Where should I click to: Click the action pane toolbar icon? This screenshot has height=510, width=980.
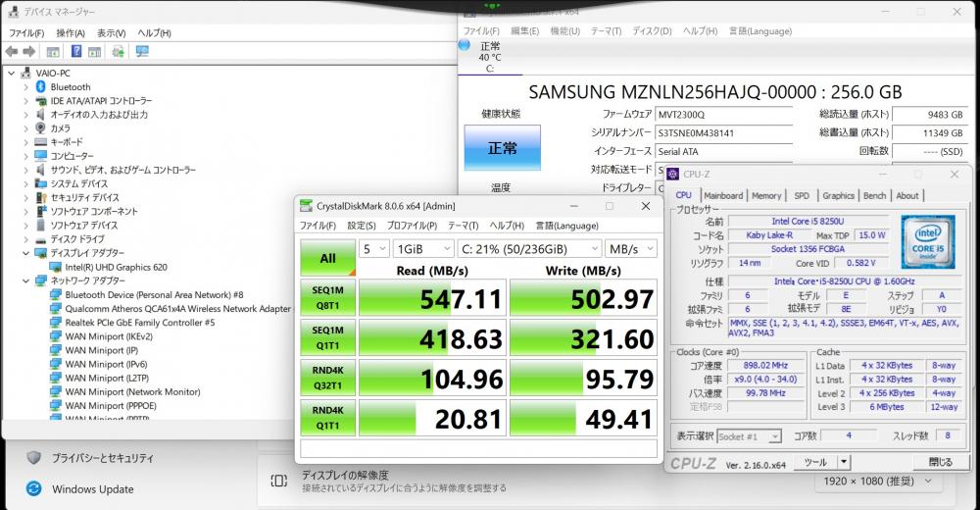click(94, 51)
